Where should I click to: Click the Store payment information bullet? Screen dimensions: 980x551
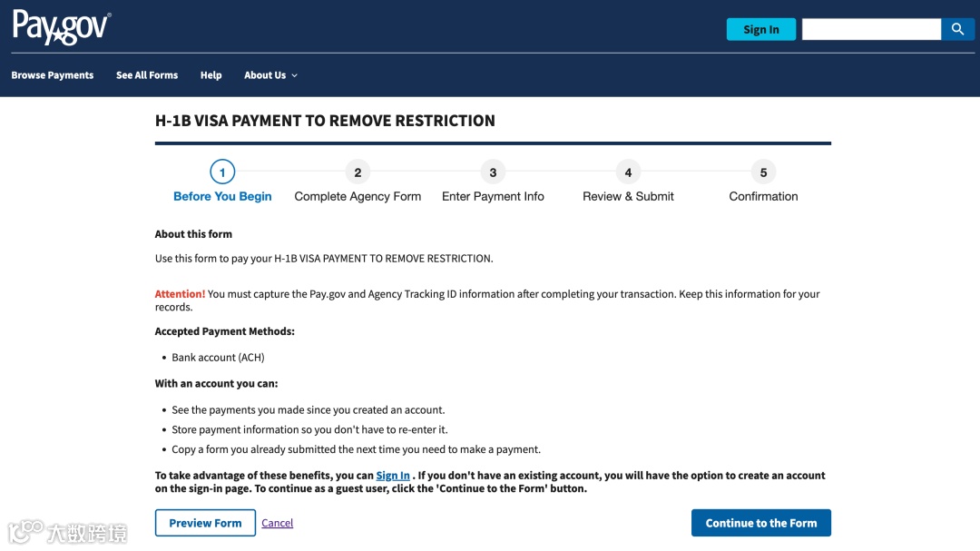coord(310,429)
